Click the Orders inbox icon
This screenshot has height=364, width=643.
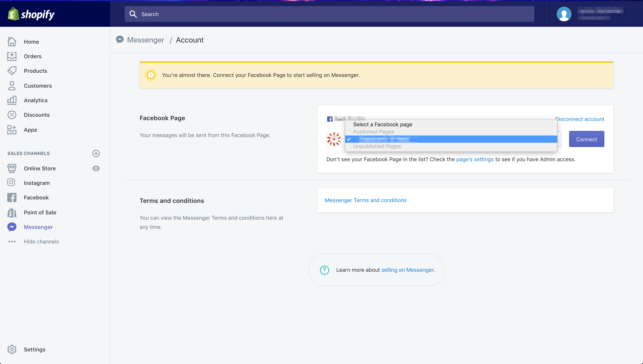(x=12, y=56)
